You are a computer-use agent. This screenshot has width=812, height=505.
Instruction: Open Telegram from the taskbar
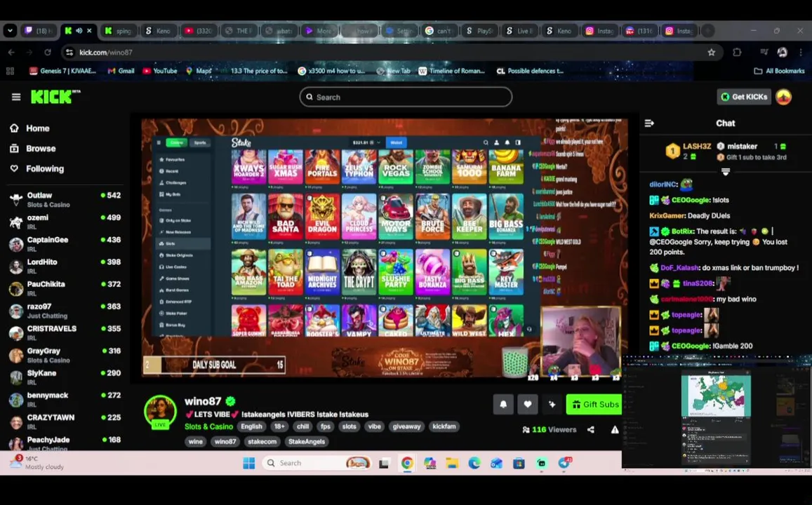click(x=564, y=463)
